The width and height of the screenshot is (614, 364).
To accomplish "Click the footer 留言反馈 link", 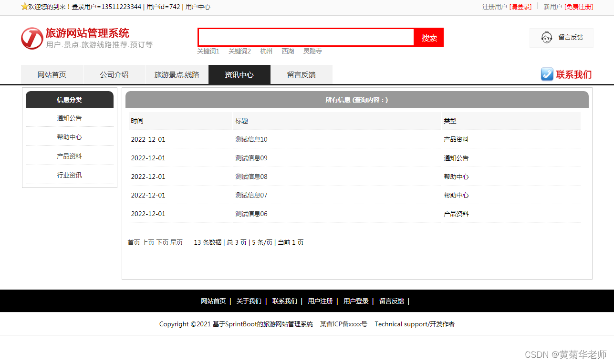I will click(x=392, y=301).
